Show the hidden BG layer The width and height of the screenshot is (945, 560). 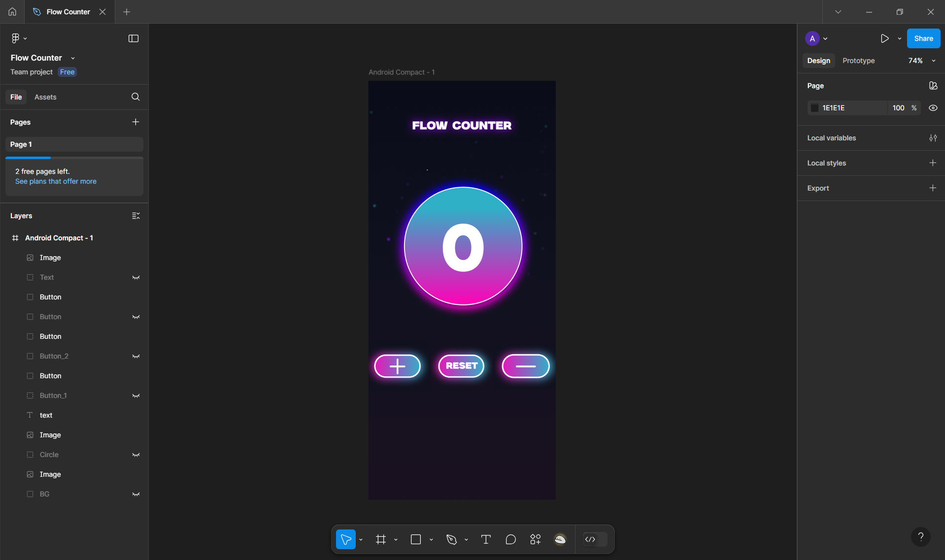point(136,494)
